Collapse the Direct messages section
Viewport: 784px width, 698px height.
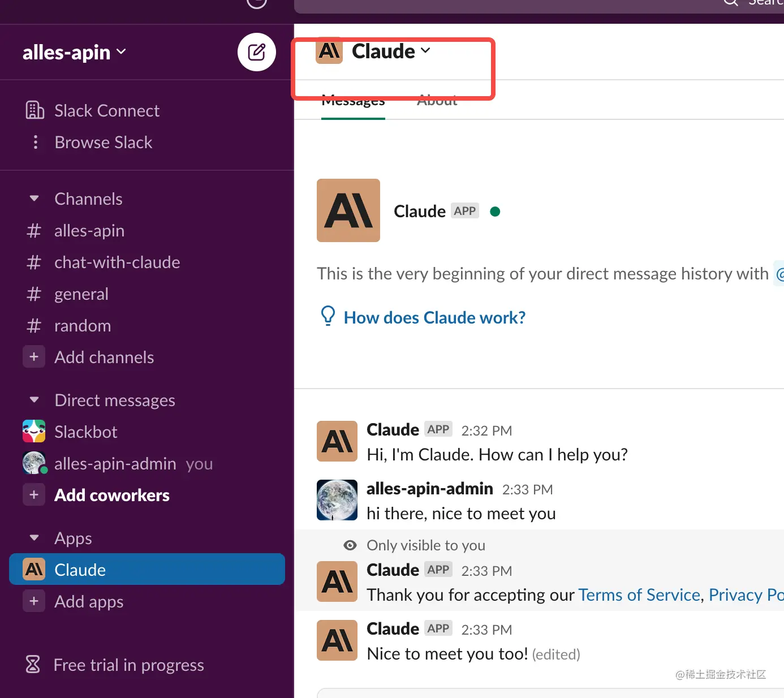34,400
